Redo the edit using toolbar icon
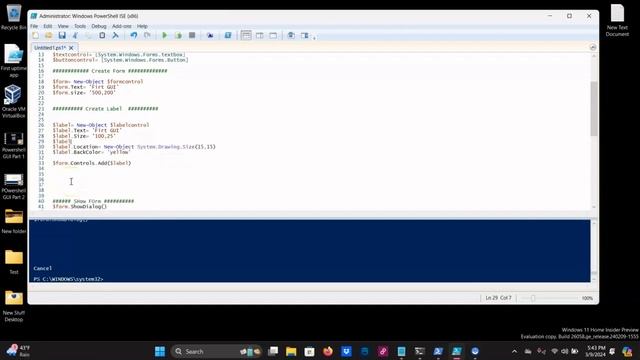 pos(147,36)
